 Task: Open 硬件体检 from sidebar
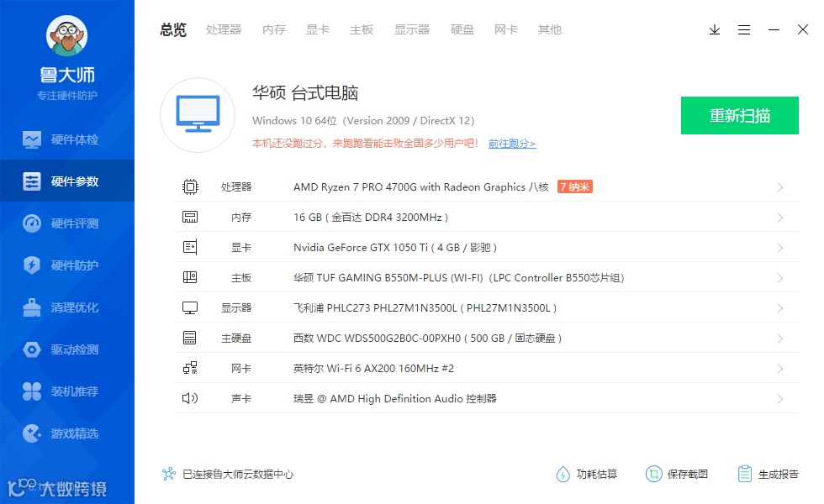pos(66,139)
